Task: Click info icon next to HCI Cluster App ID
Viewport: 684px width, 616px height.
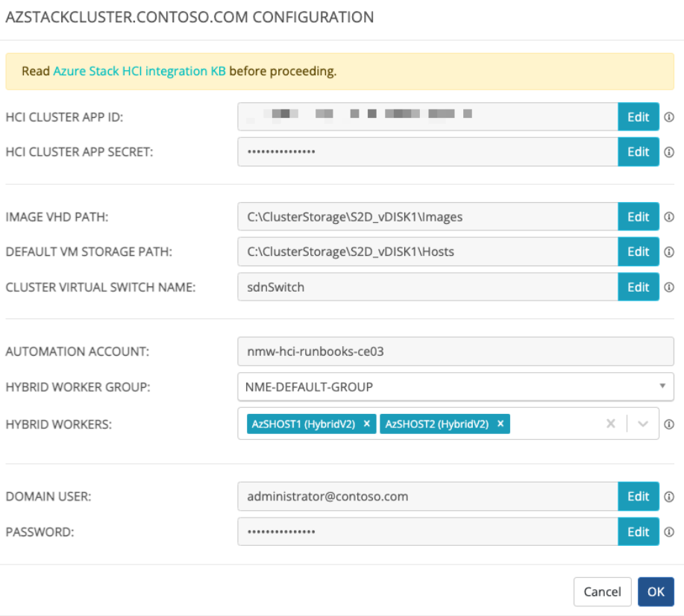Action: click(x=669, y=117)
